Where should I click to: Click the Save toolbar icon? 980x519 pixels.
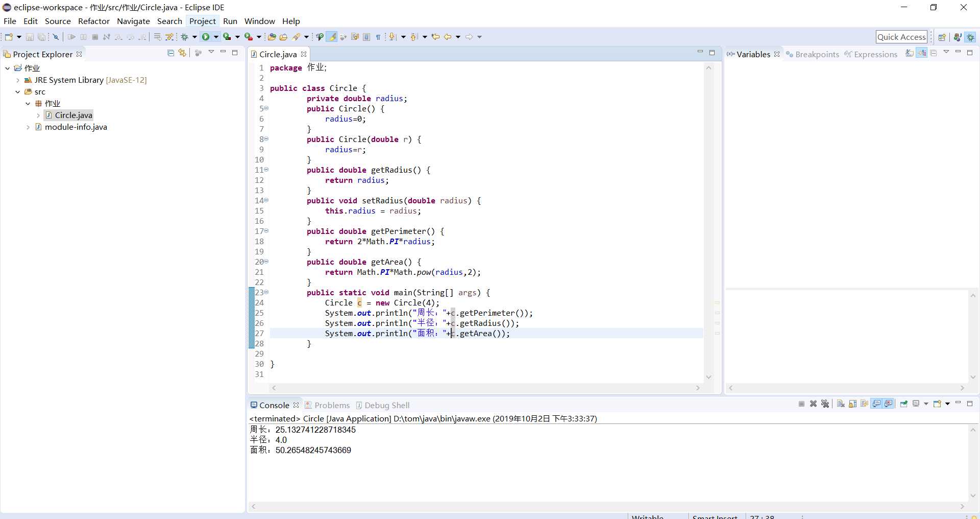tap(30, 37)
